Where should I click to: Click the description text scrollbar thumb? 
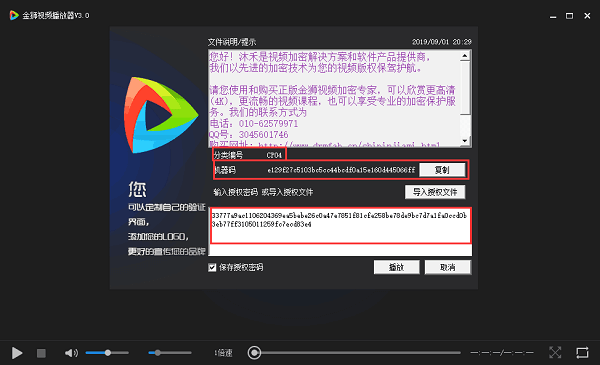point(465,87)
